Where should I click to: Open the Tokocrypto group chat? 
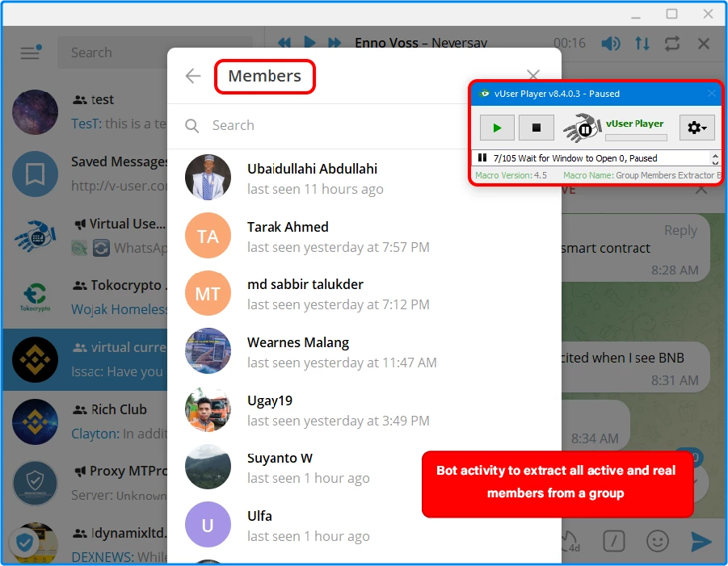tap(86, 298)
